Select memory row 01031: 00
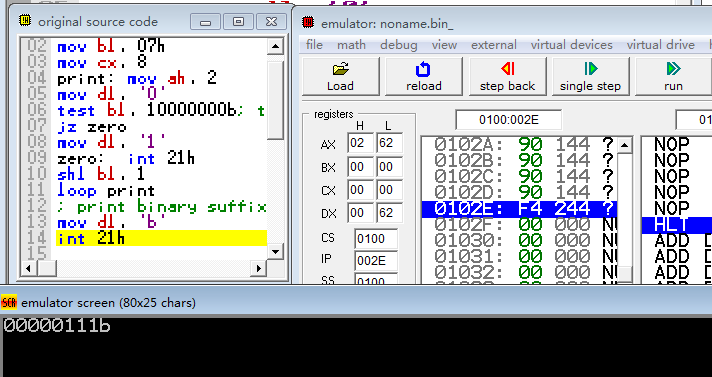The image size is (712, 377). point(519,257)
